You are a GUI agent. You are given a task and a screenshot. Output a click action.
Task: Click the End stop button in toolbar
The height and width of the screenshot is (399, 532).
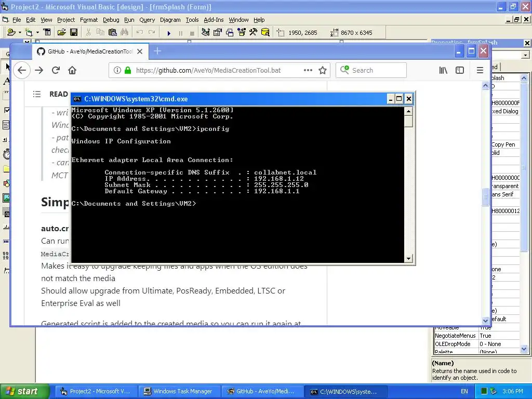(192, 33)
